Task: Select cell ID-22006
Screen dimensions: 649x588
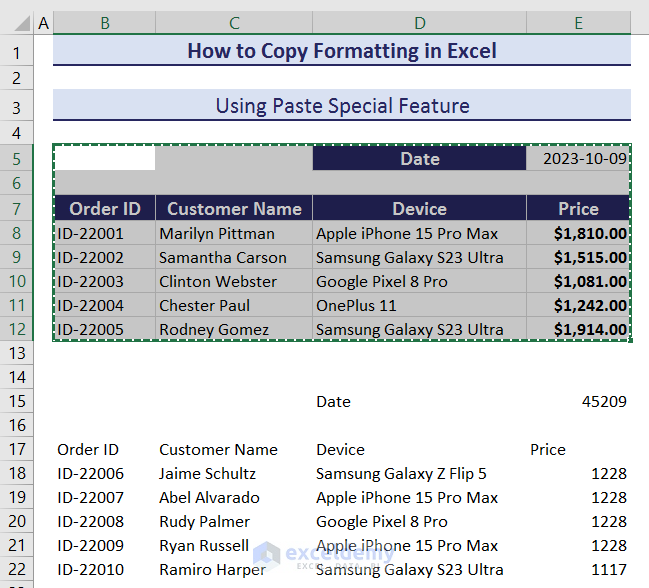Action: [x=105, y=473]
